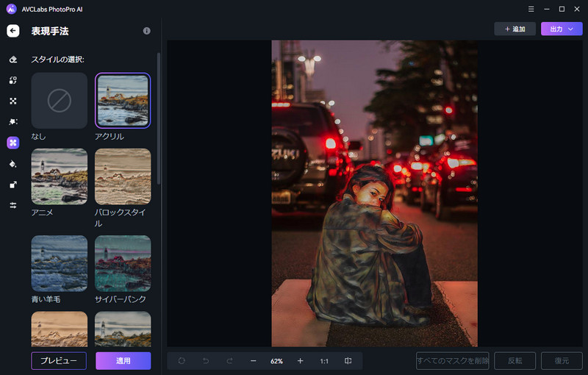Select the paint bucket colorize tool

pos(13,164)
